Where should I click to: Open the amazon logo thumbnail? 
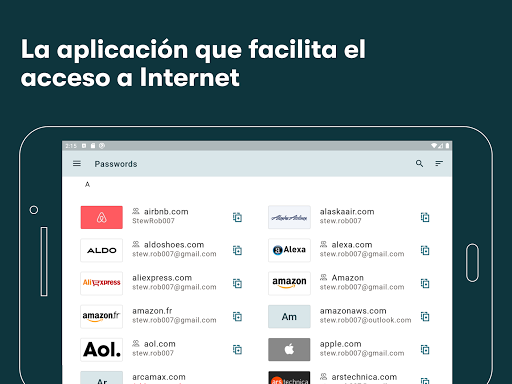pos(289,283)
